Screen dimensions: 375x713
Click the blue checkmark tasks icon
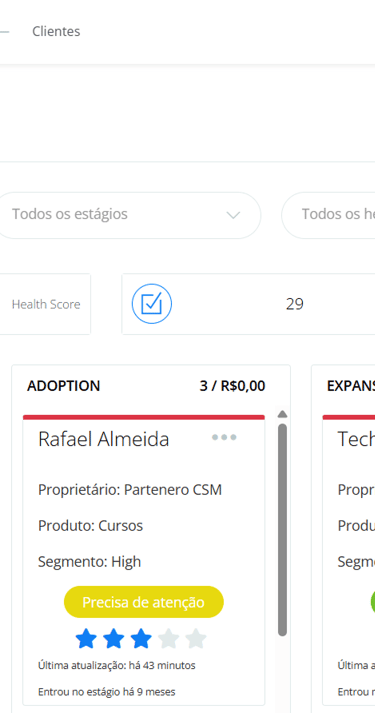pos(152,304)
